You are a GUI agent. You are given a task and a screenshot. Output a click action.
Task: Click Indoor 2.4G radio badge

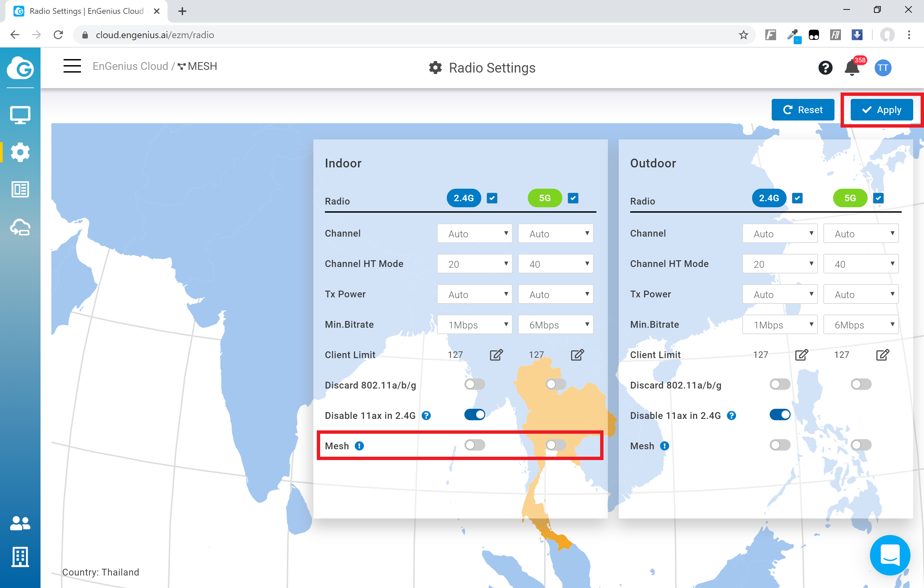coord(464,198)
